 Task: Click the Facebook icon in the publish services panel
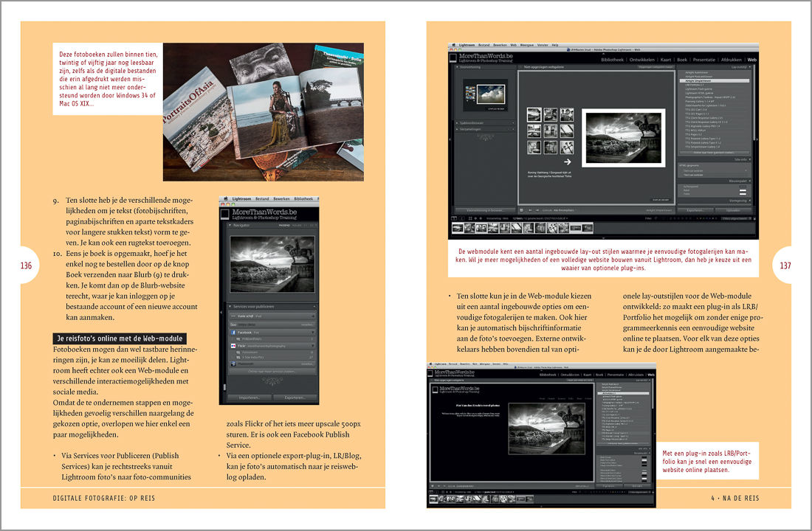(233, 333)
